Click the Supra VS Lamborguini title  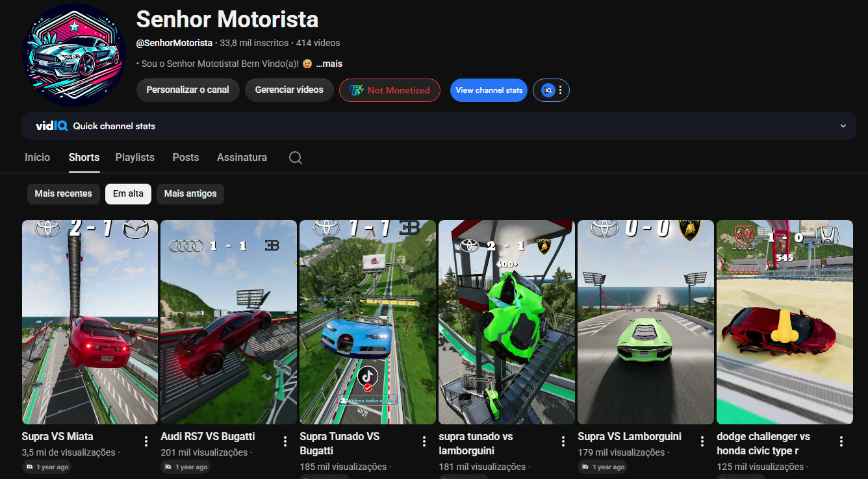(630, 437)
